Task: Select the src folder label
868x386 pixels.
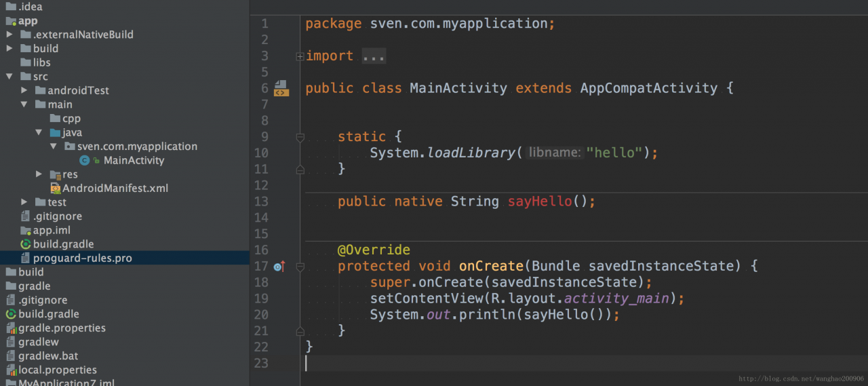Action: click(x=41, y=77)
